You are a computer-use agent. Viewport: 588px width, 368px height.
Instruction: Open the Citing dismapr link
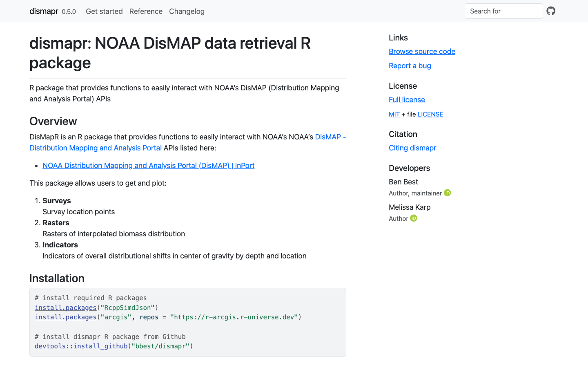pyautogui.click(x=412, y=148)
